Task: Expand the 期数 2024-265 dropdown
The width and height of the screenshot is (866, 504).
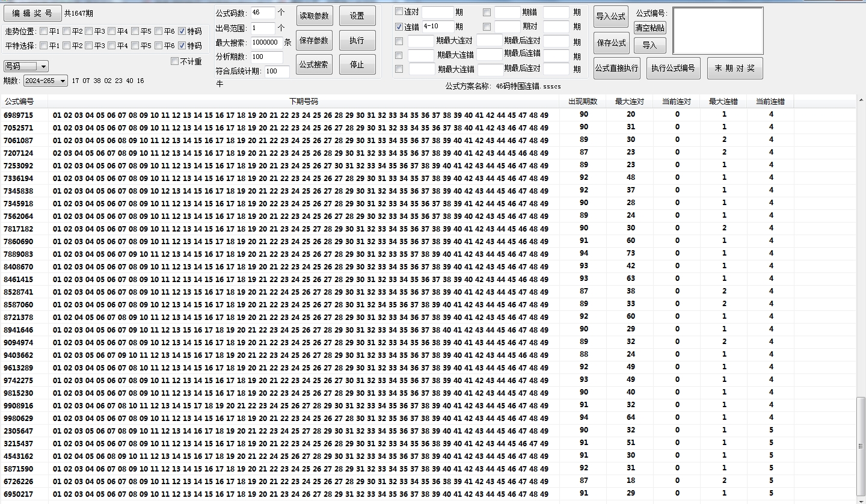Action: pos(45,81)
